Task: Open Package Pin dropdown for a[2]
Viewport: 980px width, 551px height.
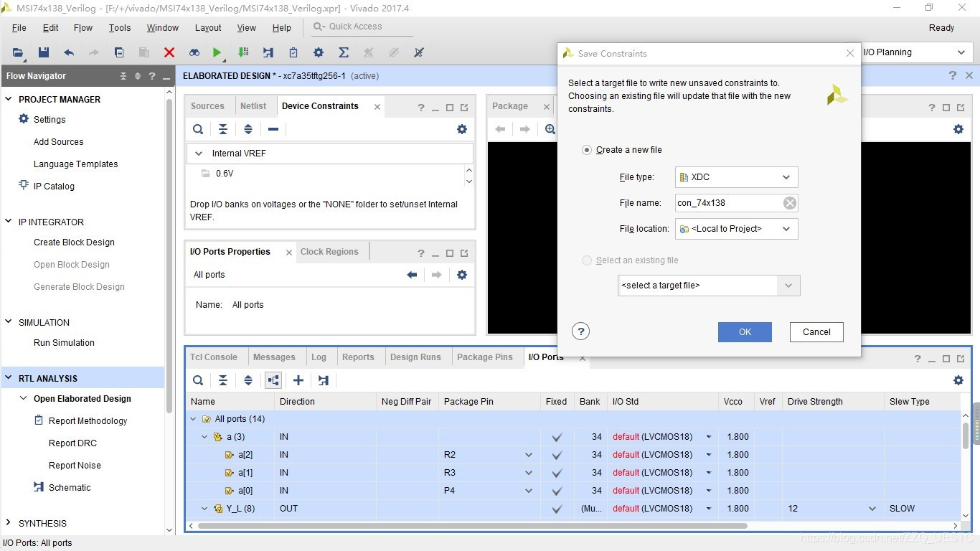Action: coord(529,455)
